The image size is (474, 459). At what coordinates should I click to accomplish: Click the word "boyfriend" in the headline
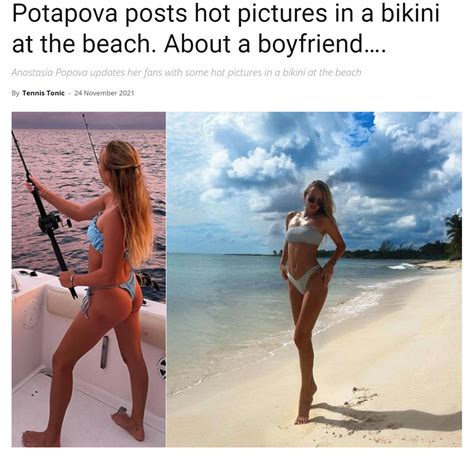pos(311,44)
